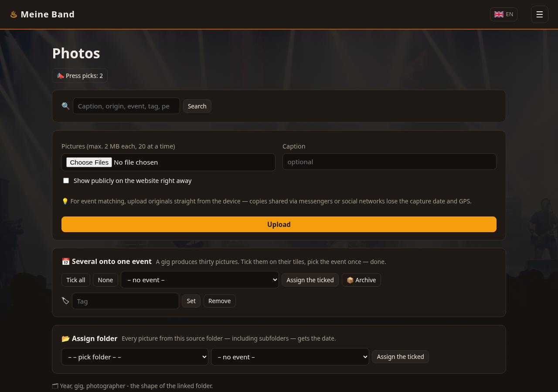
Task: Click the Search button
Action: (197, 106)
